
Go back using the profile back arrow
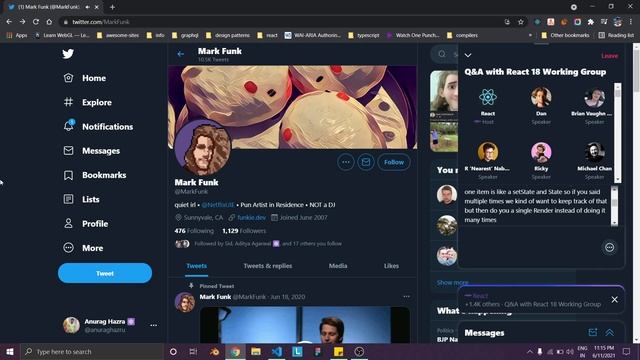coord(181,54)
